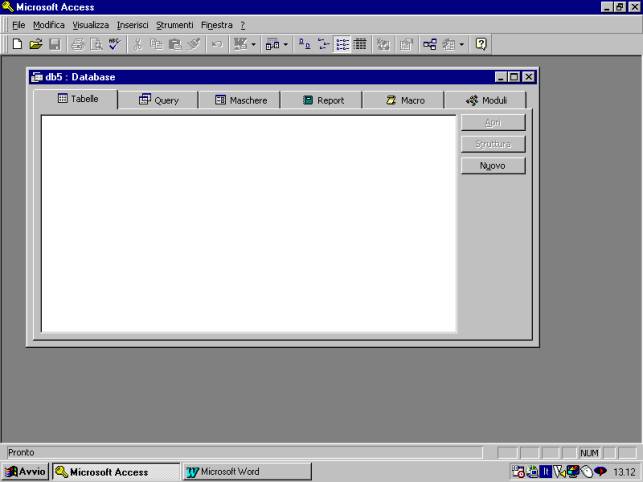Open the Visualizza menu
643x482 pixels.
pos(91,25)
